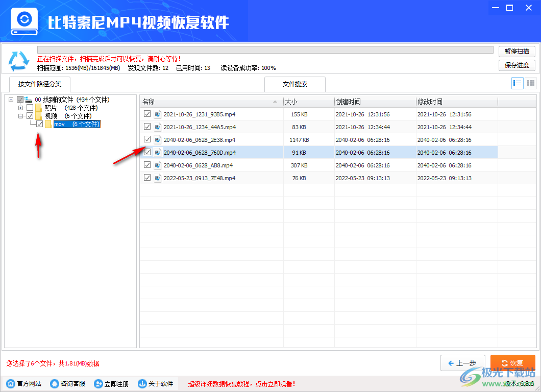Screen dimensions: 541x392
Task: Click creation time 2021-10-26 12:34:44
Action: click(362, 127)
